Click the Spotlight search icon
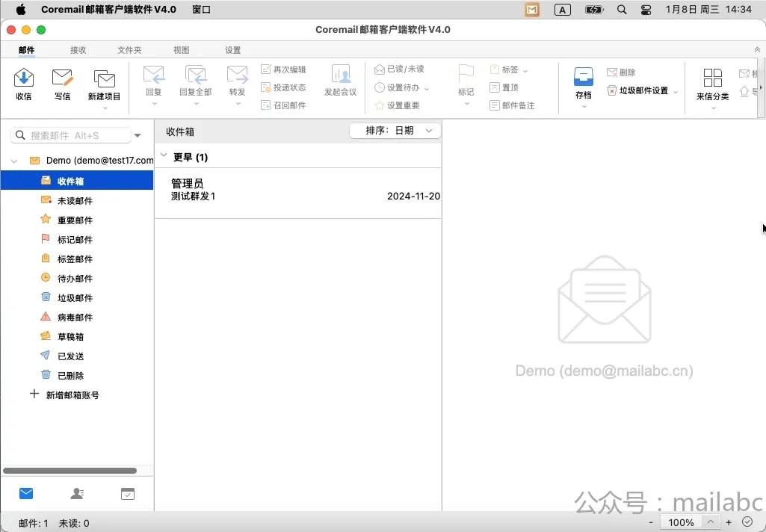Screen dimensions: 766x532 (622, 9)
